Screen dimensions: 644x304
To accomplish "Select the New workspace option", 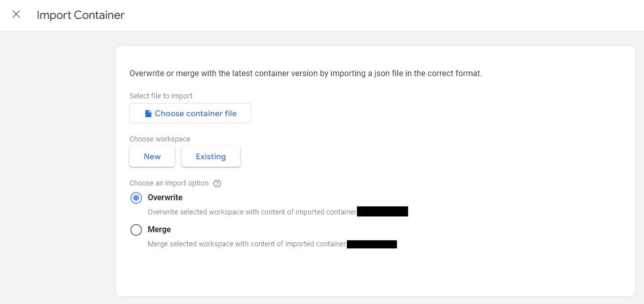I will pos(152,157).
